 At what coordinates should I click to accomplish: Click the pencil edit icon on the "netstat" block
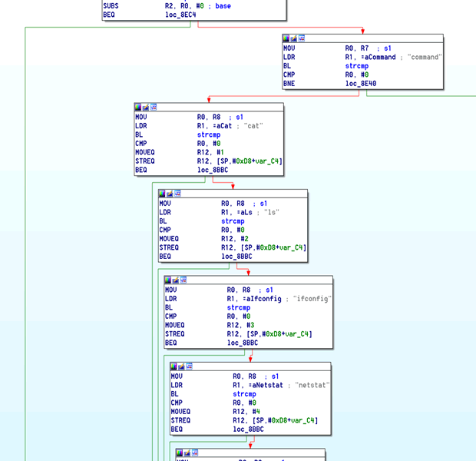click(x=181, y=366)
